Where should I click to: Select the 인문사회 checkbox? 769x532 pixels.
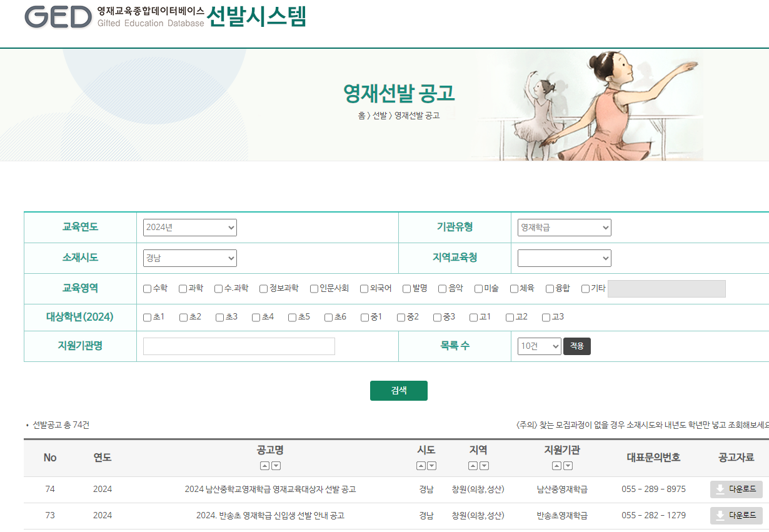pos(314,289)
